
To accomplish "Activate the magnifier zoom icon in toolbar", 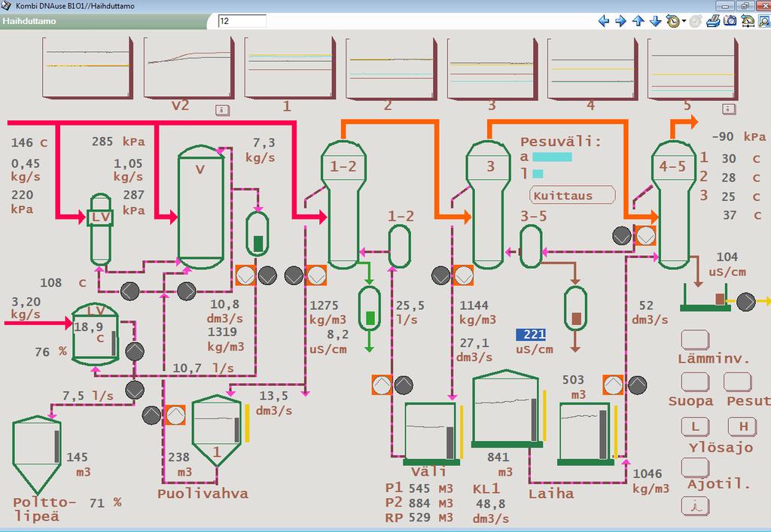I will point(765,20).
